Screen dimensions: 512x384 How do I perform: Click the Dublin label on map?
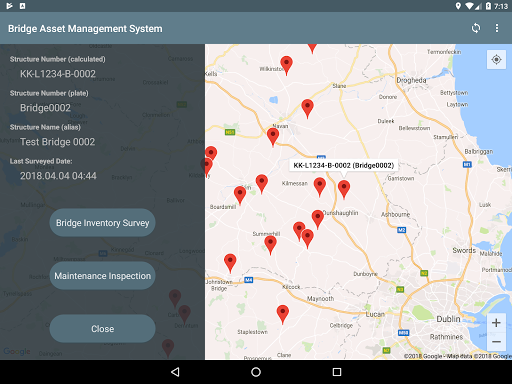click(448, 319)
